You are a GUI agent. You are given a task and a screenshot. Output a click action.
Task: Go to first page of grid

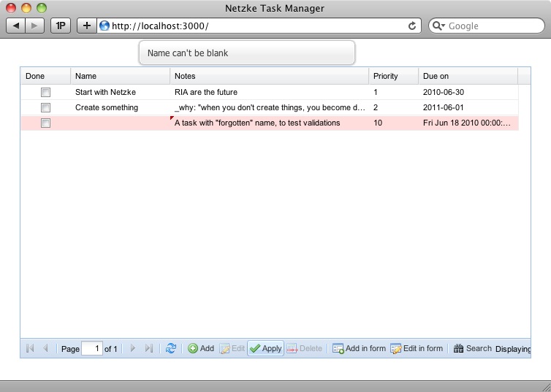[30, 348]
